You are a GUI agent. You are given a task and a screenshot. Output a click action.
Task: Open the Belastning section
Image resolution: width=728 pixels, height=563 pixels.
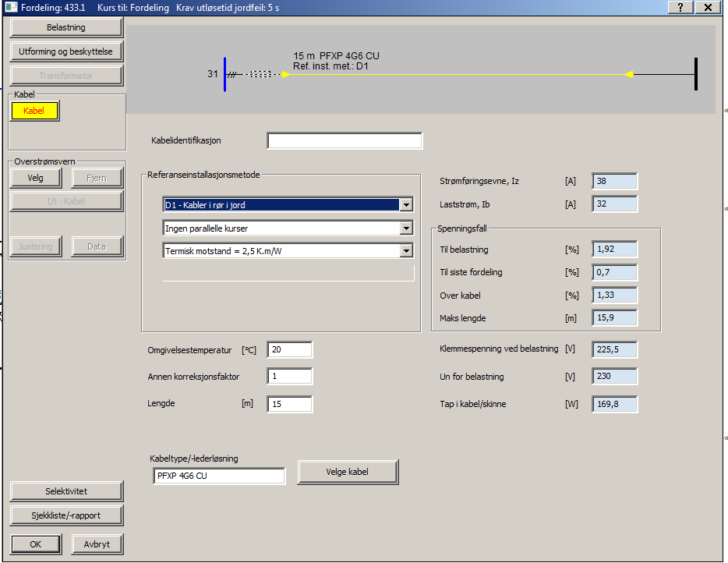[x=66, y=27]
